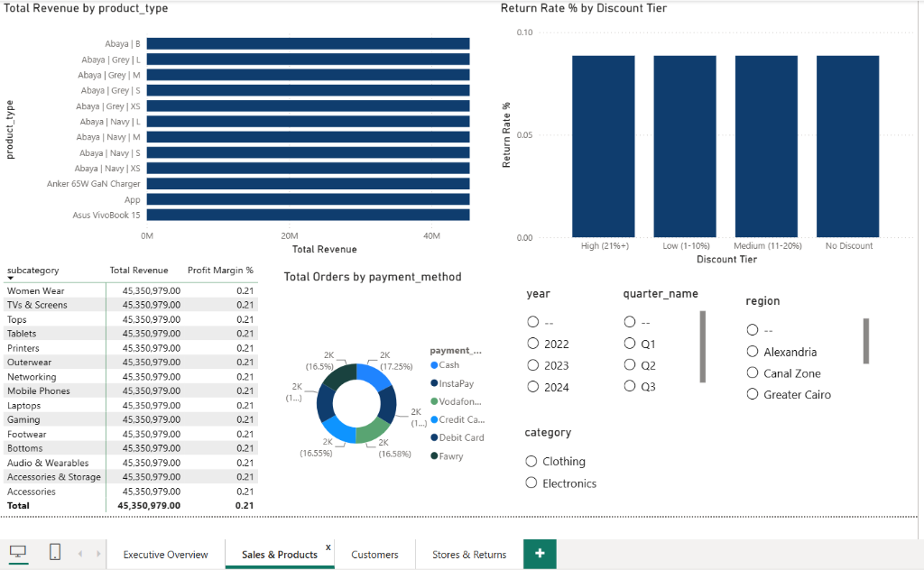Select the Printers table row
The width and height of the screenshot is (924, 570).
(131, 348)
